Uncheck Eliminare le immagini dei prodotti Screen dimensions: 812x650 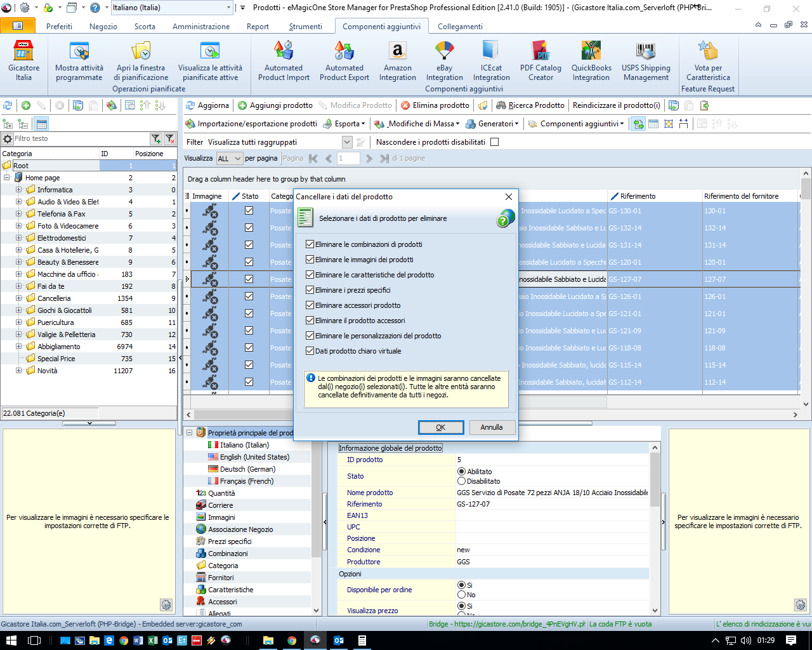point(310,260)
